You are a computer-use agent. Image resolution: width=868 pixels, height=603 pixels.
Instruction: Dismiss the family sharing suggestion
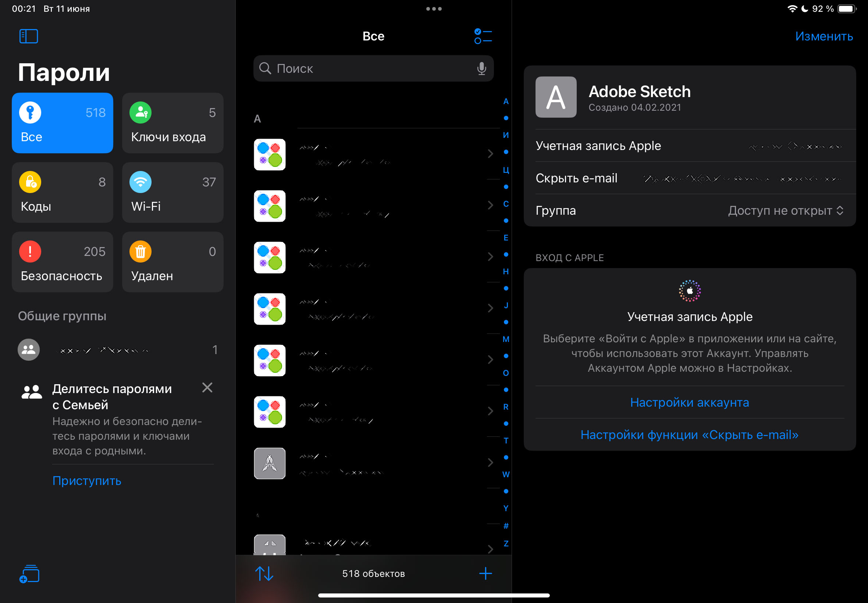(x=207, y=387)
